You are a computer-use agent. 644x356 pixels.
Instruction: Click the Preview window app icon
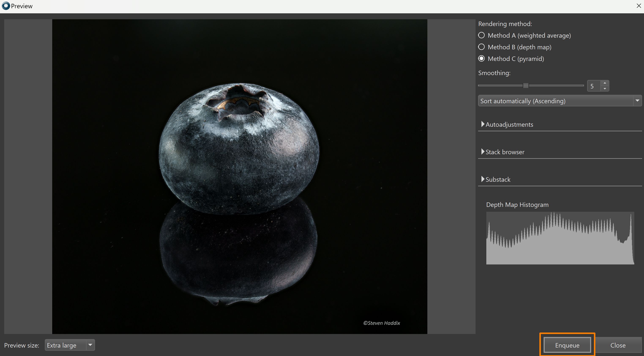6,6
